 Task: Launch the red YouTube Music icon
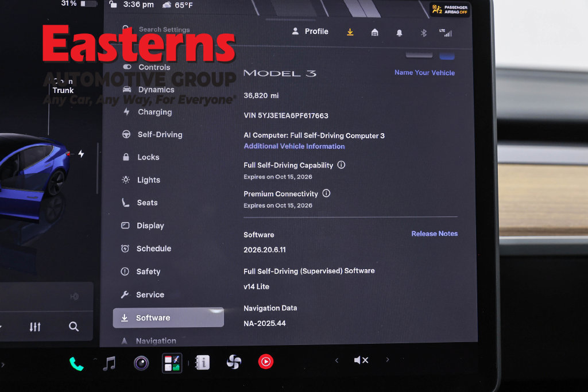pos(265,362)
